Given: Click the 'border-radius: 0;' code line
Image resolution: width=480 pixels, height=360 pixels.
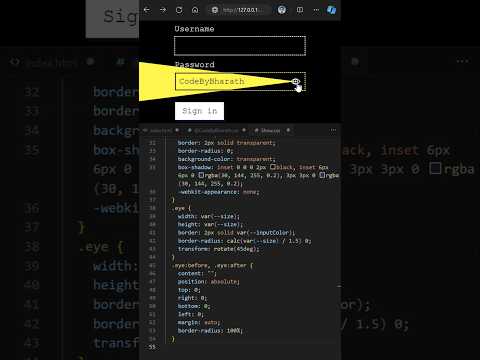Looking at the screenshot, I should [205, 151].
